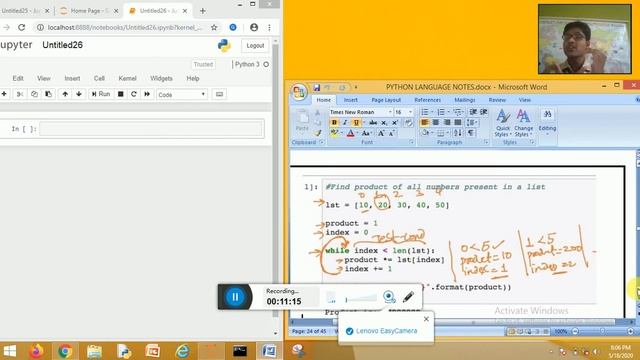Image resolution: width=640 pixels, height=360 pixels.
Task: Click Word zoom in plus button on status bar
Action: [x=631, y=331]
